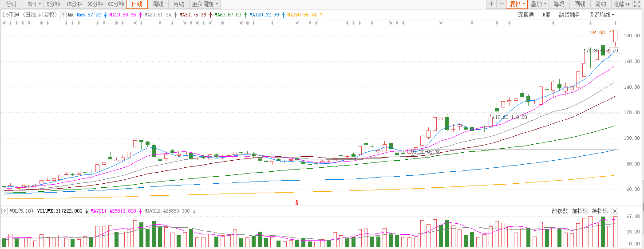Screen dimensions: 644x249
Task: Click the 融资融券 margin trading link
Action: coord(569,15)
